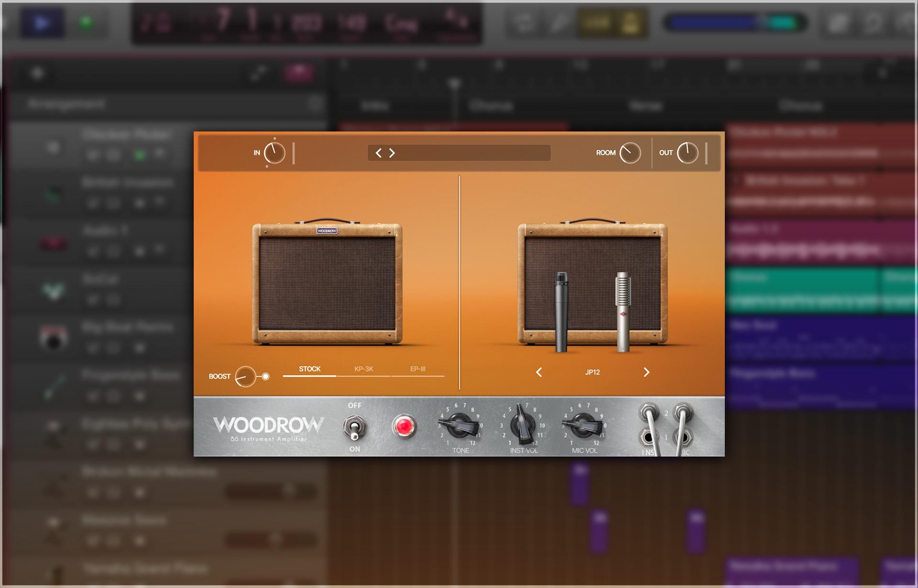Adjust the ROOM knob
This screenshot has width=918, height=588.
(630, 153)
